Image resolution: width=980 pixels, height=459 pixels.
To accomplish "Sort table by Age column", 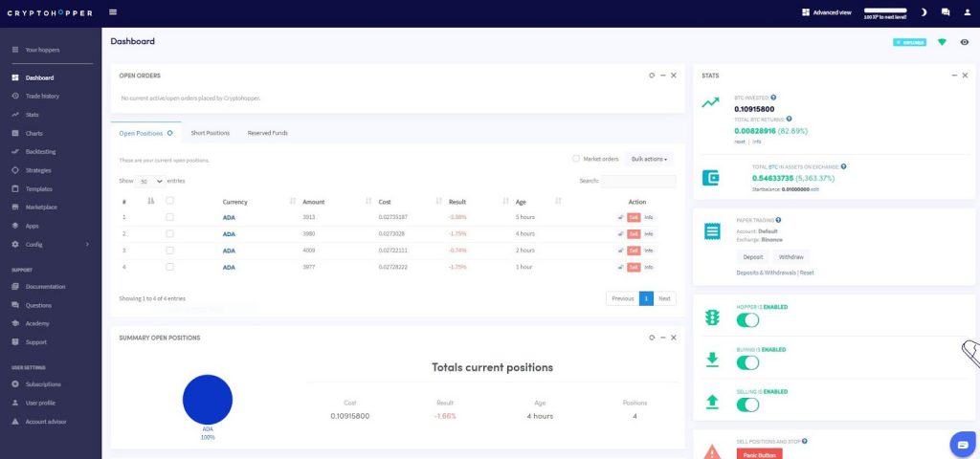I will (538, 202).
